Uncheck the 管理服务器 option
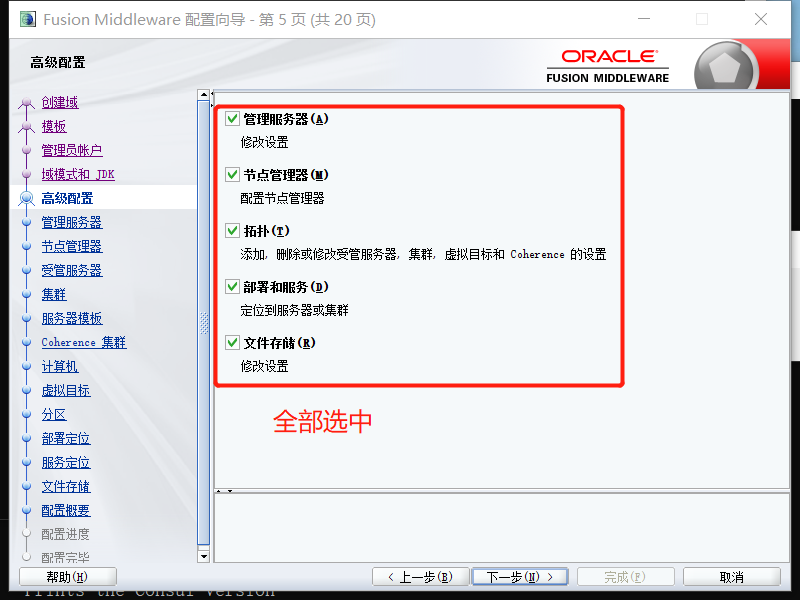The image size is (800, 600). point(232,118)
